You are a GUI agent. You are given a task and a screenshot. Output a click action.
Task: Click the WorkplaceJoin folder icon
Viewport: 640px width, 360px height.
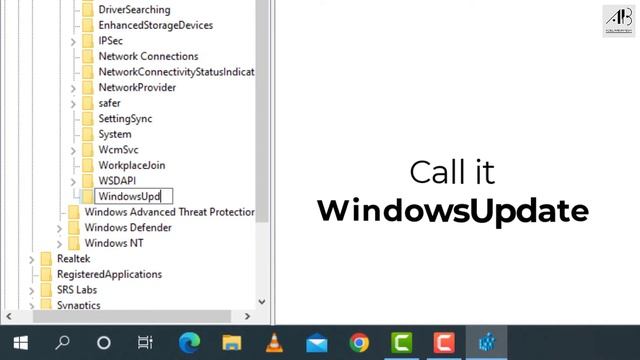coord(88,165)
